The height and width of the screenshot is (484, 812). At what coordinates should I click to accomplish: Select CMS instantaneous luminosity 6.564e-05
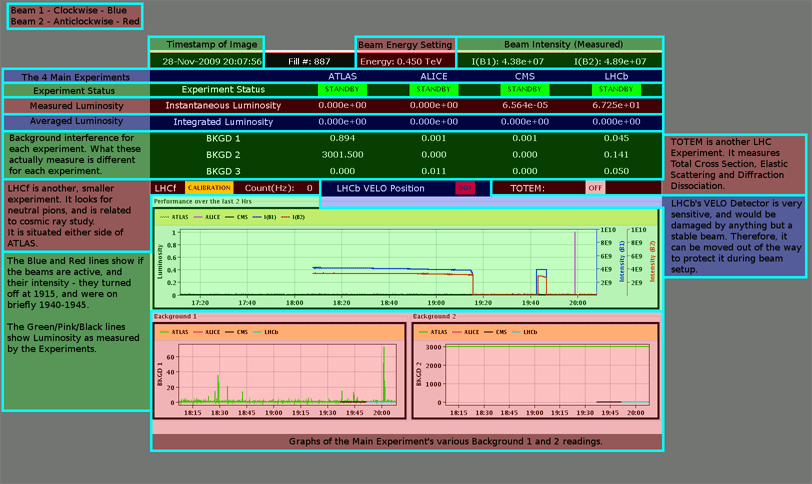click(x=525, y=105)
